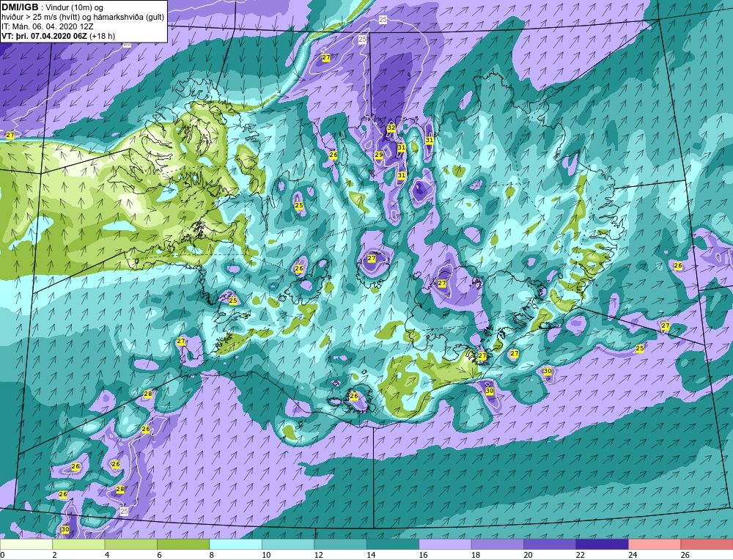The width and height of the screenshot is (733, 560).
Task: Click the yellow gust label '32'
Action: 391,128
